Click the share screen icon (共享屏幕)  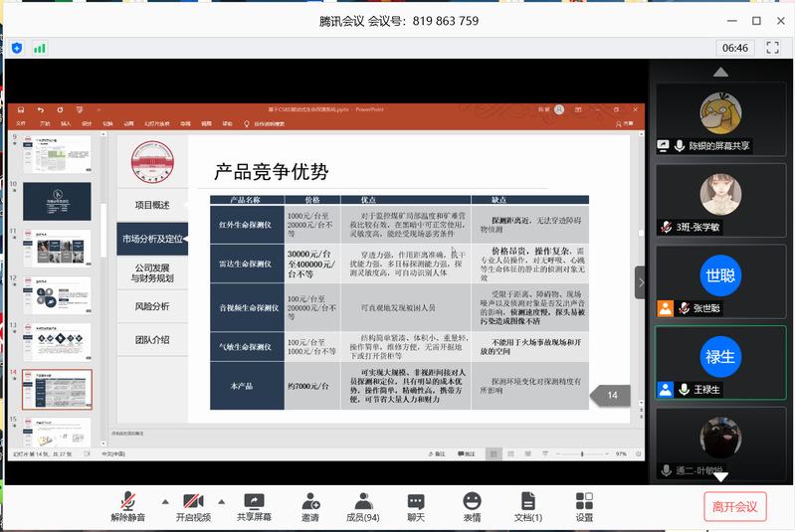(254, 502)
